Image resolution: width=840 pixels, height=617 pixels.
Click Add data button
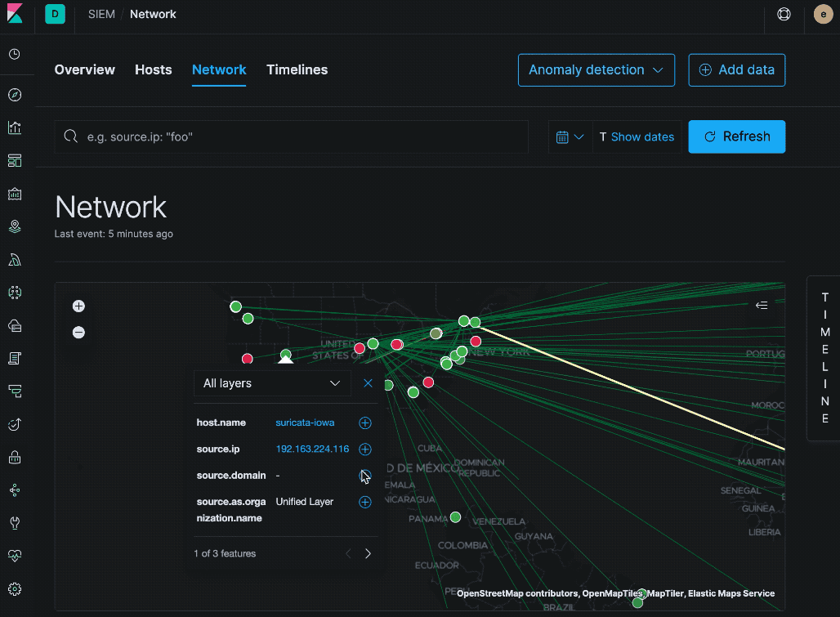[x=736, y=69]
